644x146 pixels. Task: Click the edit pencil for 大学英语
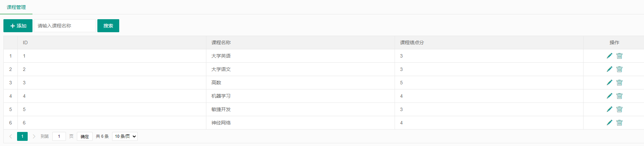click(x=609, y=56)
